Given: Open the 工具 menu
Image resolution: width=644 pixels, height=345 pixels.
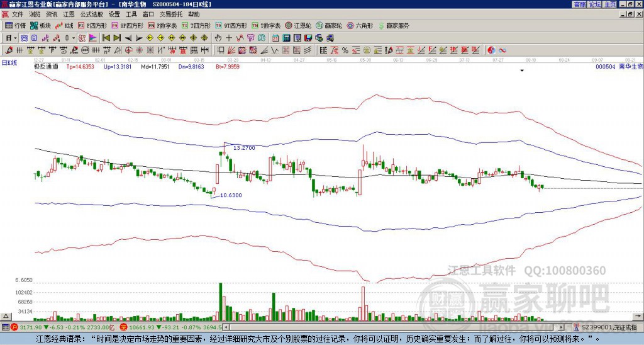Looking at the screenshot, I should (131, 14).
